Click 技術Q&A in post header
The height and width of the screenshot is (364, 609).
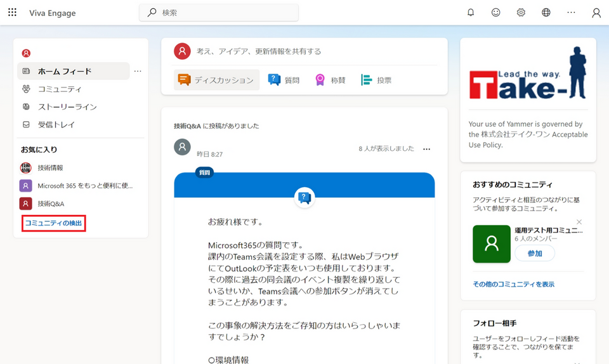click(187, 126)
